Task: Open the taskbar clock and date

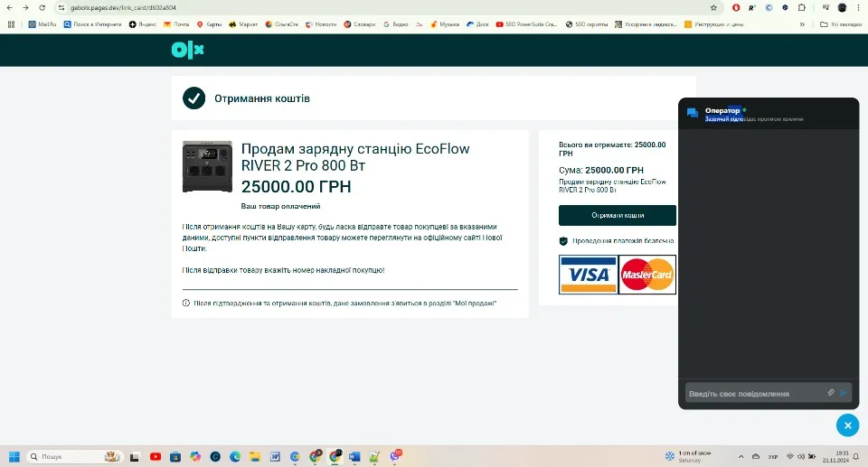Action: 835,456
